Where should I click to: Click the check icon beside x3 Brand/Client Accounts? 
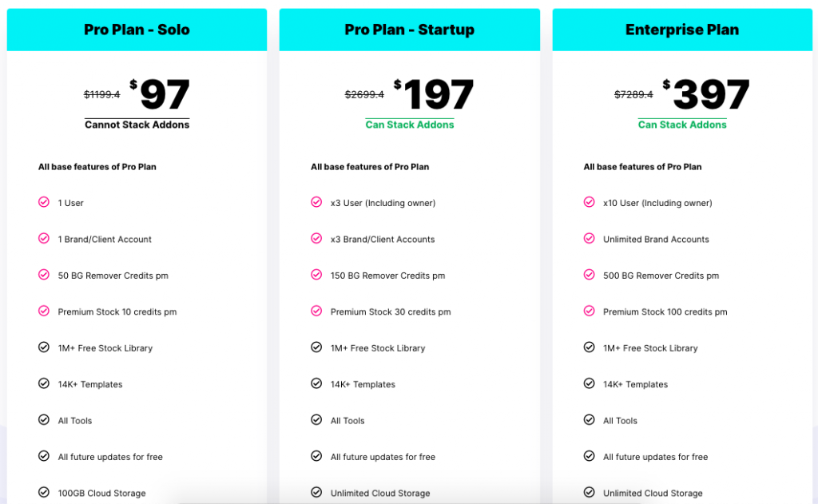click(316, 239)
